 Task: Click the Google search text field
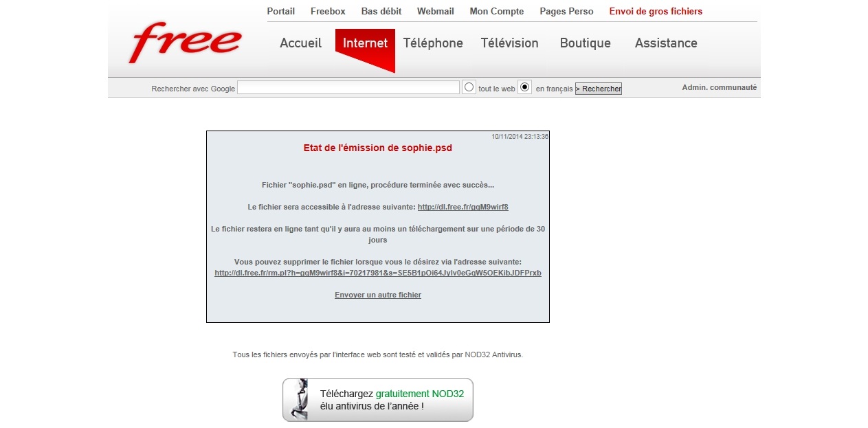(348, 88)
